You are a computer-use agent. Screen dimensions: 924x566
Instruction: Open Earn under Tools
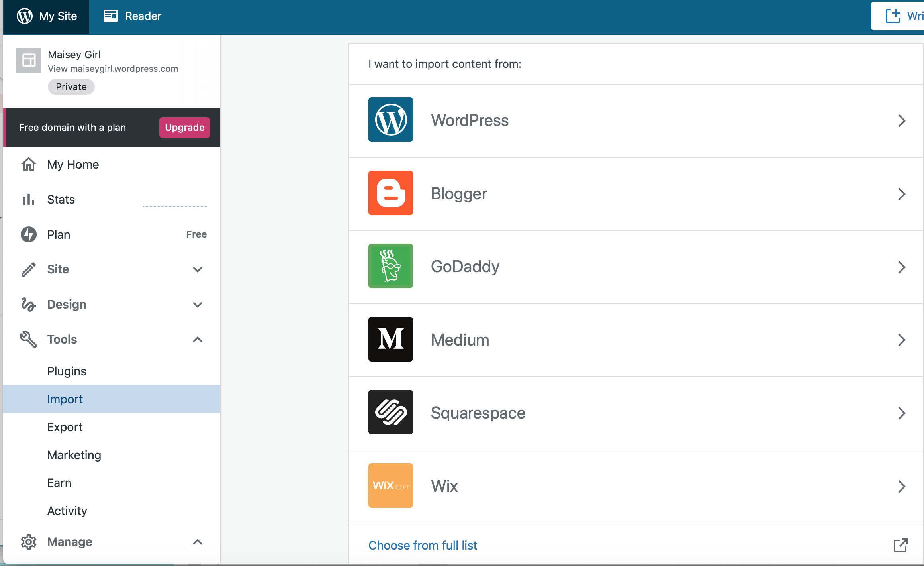coord(112,483)
